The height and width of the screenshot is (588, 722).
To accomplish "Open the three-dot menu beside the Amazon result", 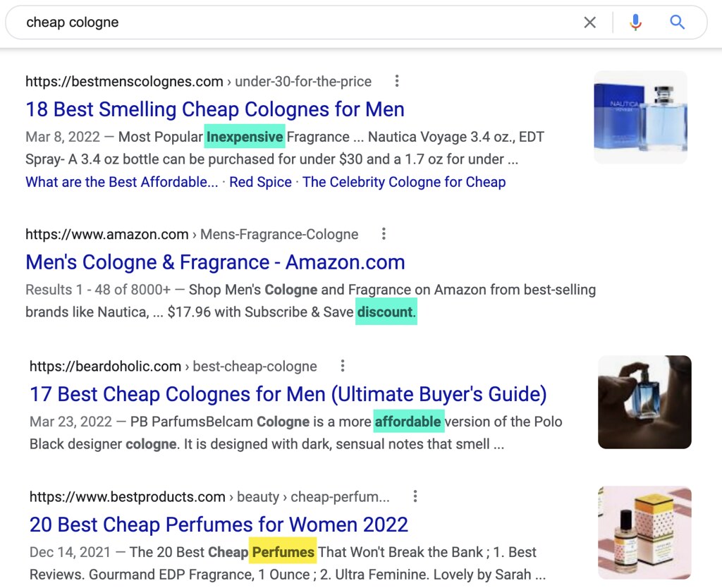I will point(384,233).
